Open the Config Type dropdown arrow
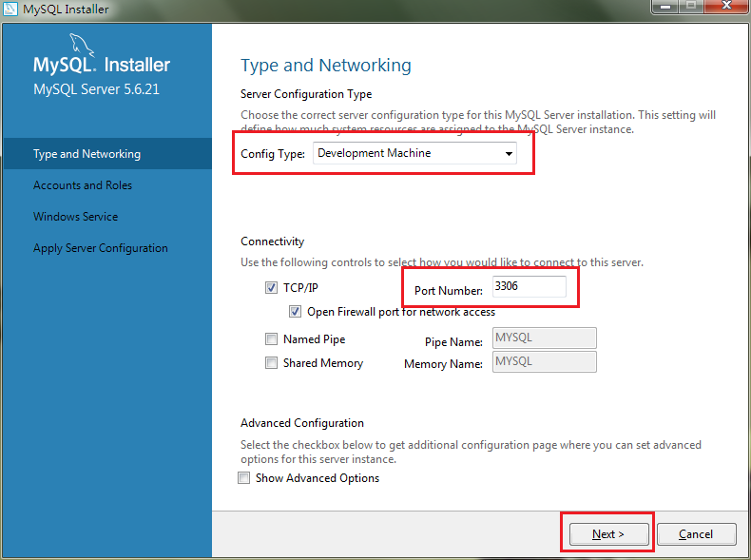 [x=509, y=153]
